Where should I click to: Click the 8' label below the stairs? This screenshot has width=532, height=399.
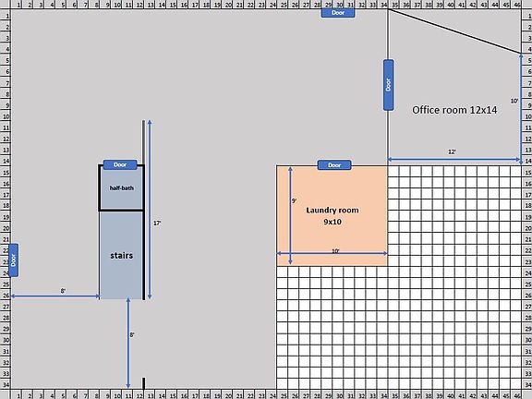[x=132, y=335]
